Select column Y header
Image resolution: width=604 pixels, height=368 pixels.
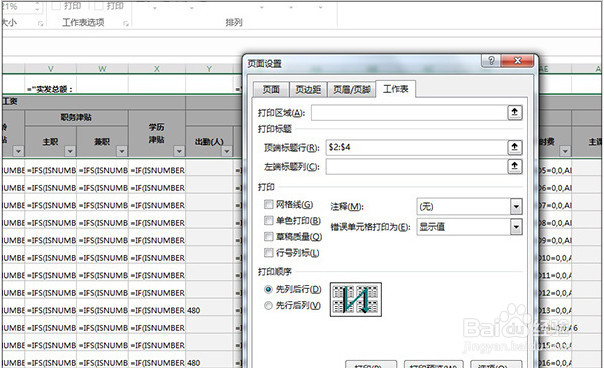point(209,69)
